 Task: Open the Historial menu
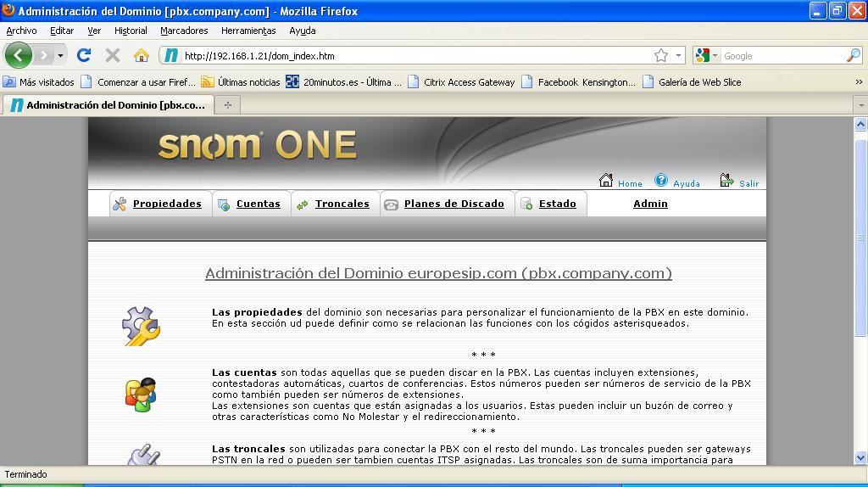pos(131,31)
